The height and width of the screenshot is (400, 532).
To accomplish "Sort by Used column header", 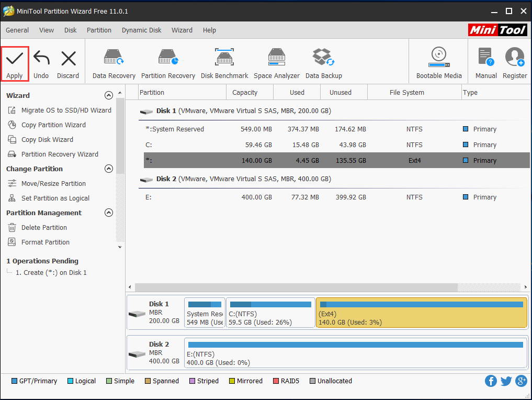I will (x=297, y=92).
